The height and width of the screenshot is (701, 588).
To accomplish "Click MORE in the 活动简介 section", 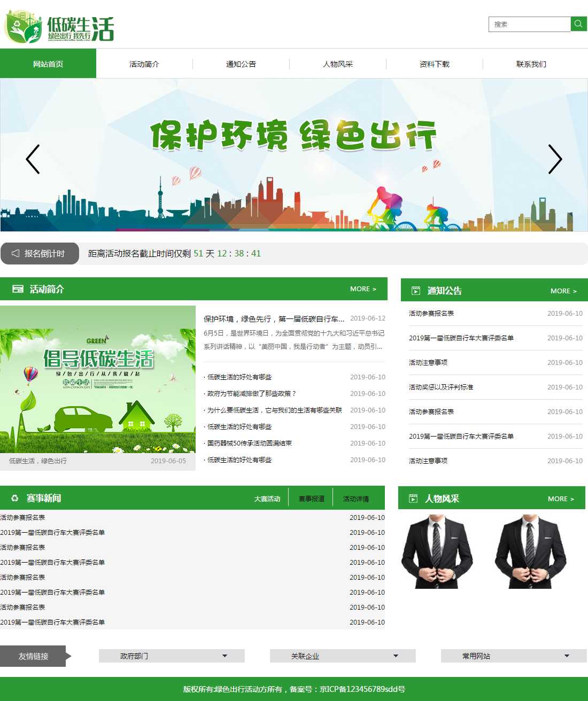I will point(363,289).
